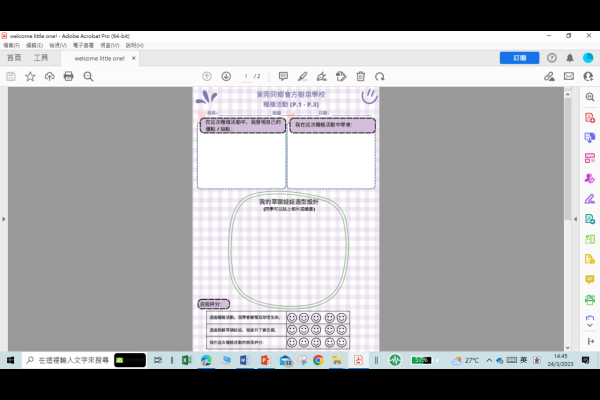Select the add comment speech bubble tool
600x400 pixels.
[x=283, y=76]
